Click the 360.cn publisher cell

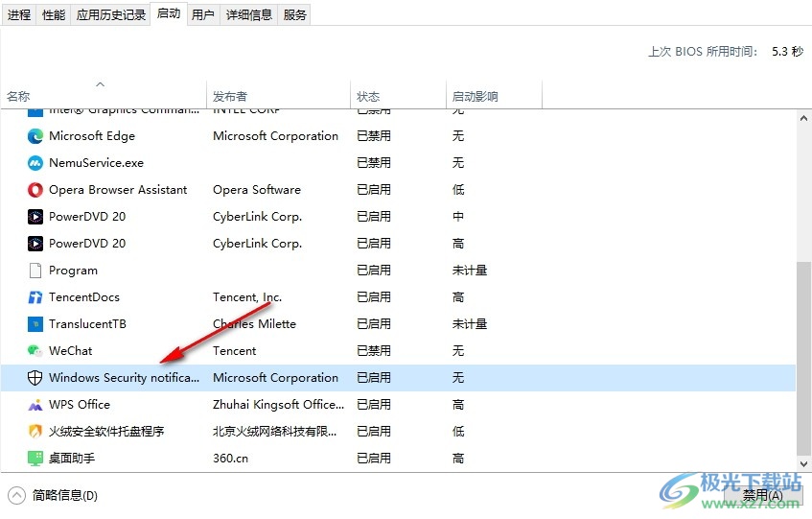[230, 459]
